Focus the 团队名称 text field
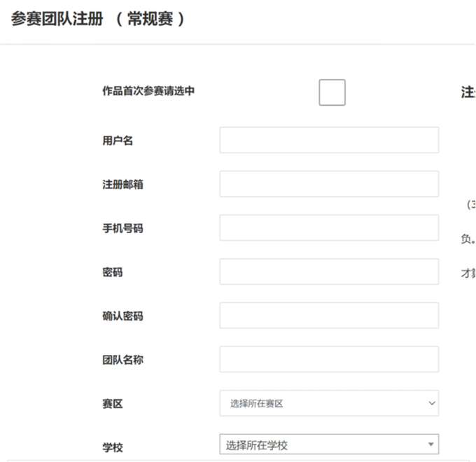Viewport: 476px width, 462px height. tap(329, 359)
